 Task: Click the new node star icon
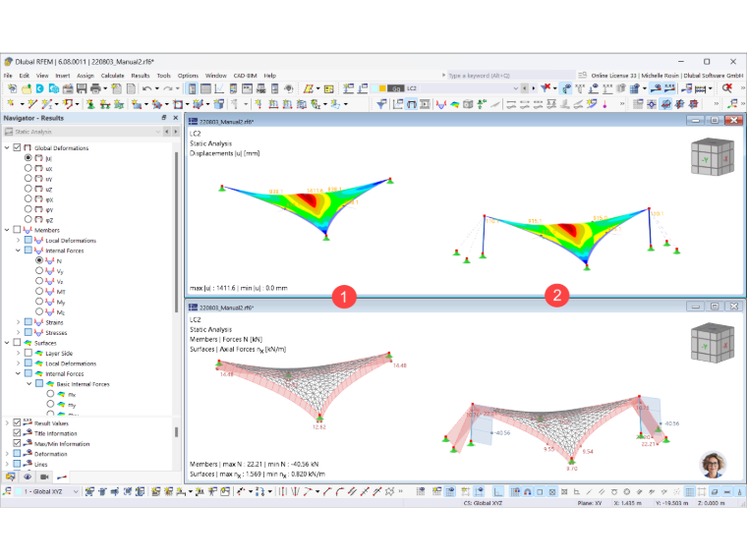[11, 103]
